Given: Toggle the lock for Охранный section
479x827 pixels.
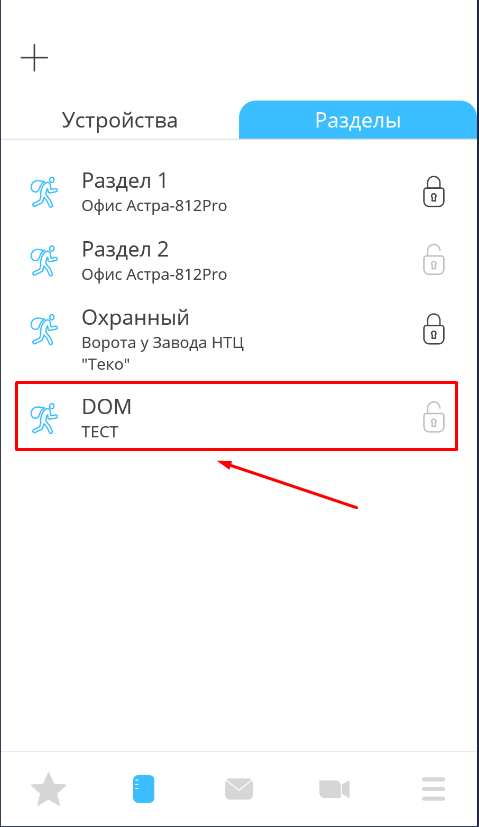Looking at the screenshot, I should 434,329.
